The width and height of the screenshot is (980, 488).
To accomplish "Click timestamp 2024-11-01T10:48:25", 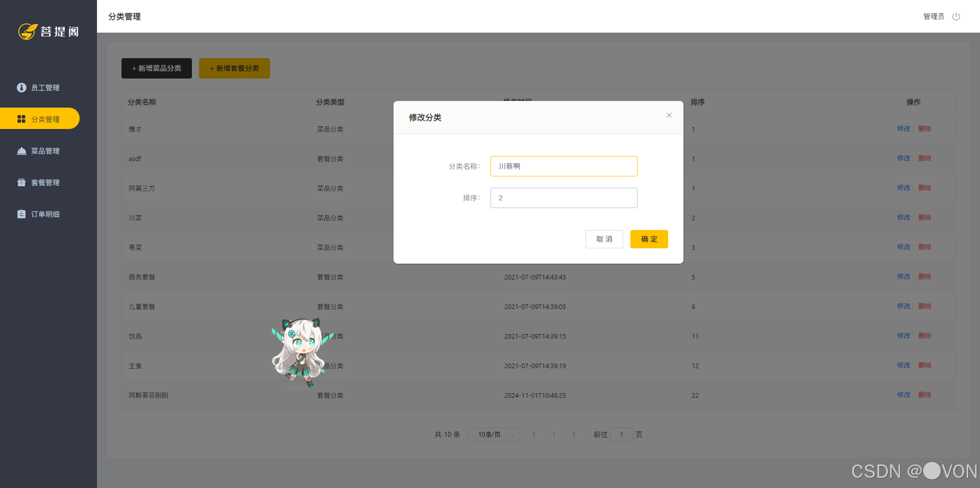I will 535,395.
